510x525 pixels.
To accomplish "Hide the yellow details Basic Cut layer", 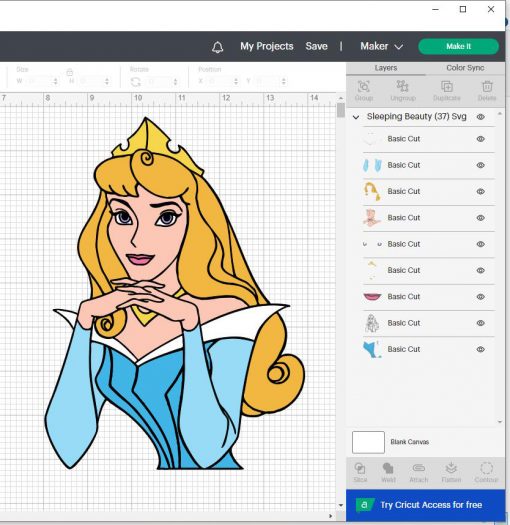I will click(481, 271).
